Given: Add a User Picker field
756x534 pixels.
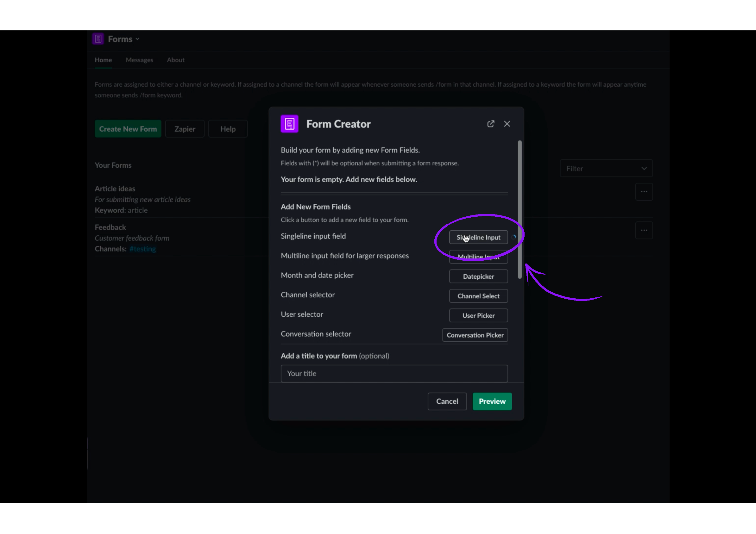Looking at the screenshot, I should click(478, 315).
